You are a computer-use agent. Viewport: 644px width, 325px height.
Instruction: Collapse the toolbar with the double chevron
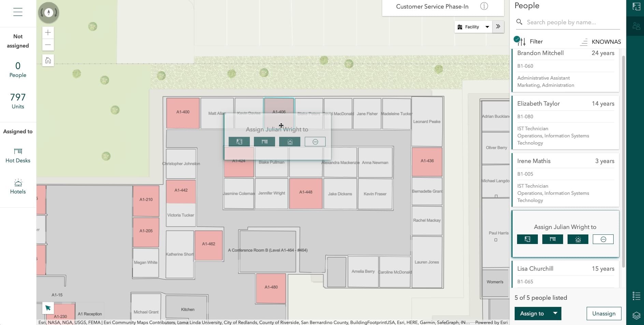click(498, 26)
